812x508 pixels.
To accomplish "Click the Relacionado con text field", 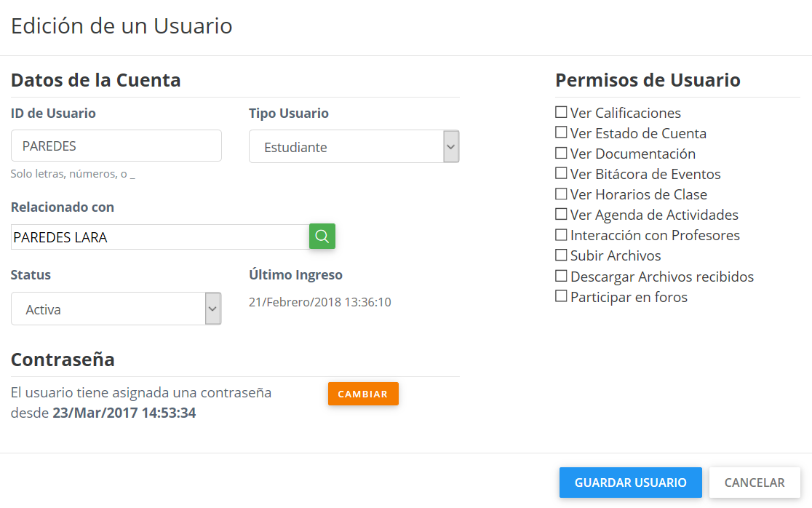I will 160,237.
